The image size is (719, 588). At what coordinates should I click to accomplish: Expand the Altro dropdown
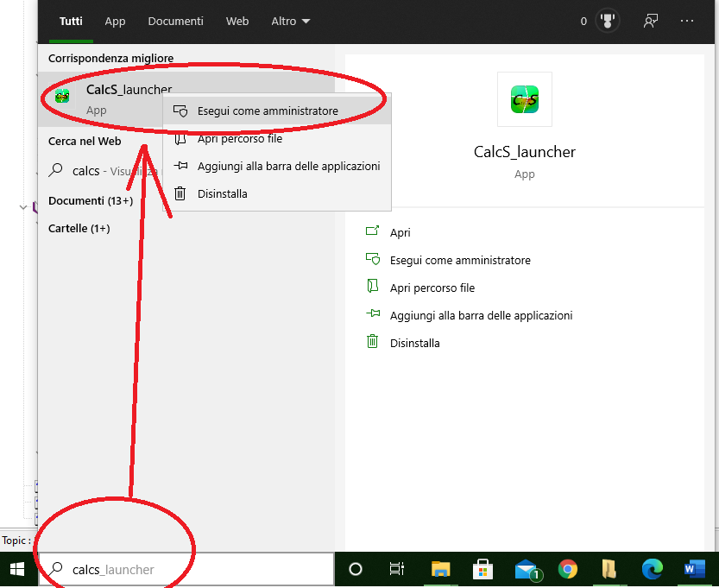tap(290, 21)
